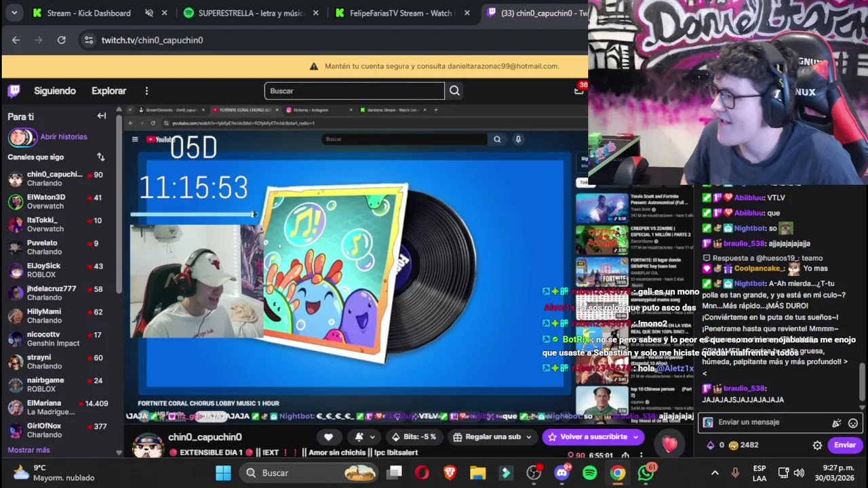Viewport: 868px width, 488px height.
Task: Click the heart follow button under stream
Action: 328,437
